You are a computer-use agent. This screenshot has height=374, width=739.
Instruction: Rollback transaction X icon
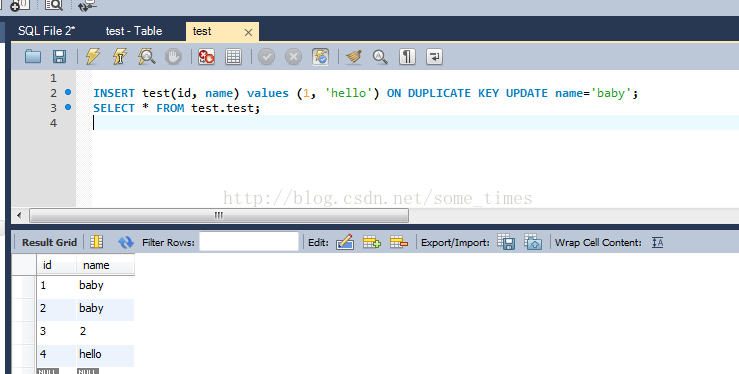(x=293, y=57)
